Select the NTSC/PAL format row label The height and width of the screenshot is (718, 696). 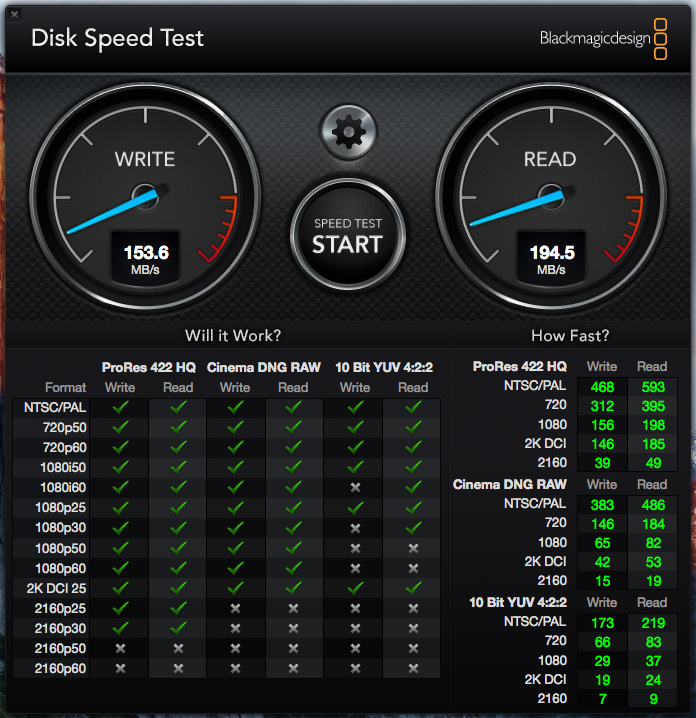point(55,407)
